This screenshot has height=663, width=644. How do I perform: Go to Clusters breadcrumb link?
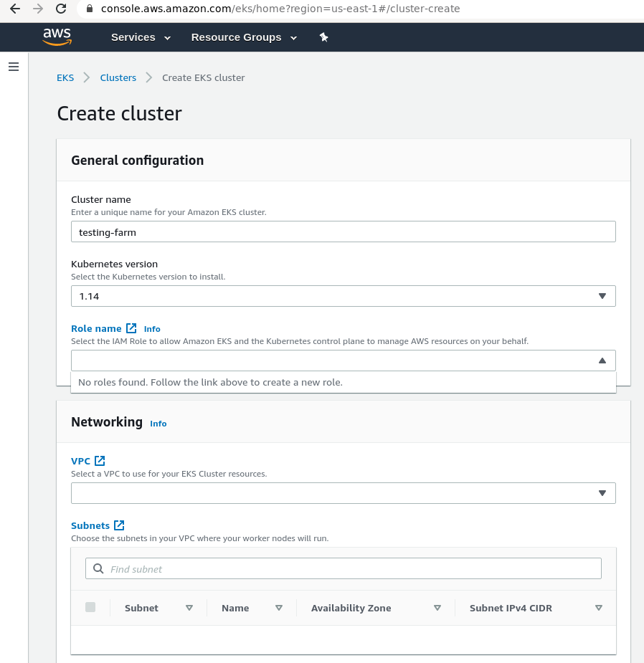click(118, 78)
